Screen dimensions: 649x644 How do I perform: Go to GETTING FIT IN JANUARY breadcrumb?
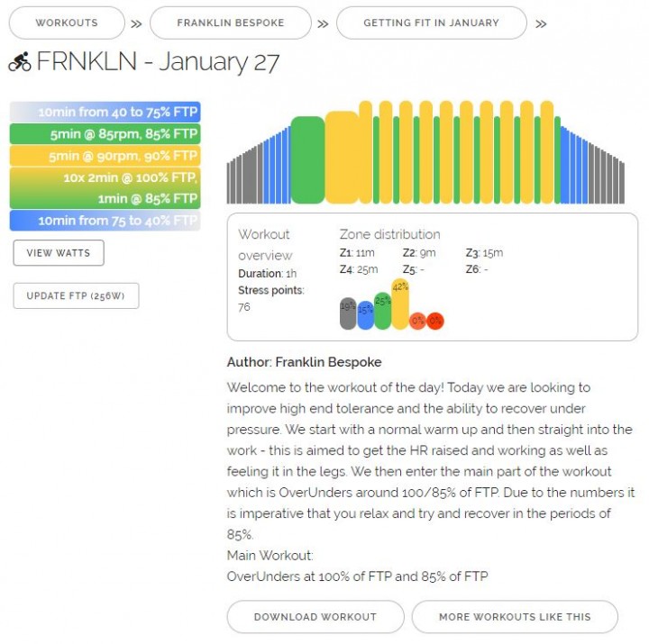431,23
